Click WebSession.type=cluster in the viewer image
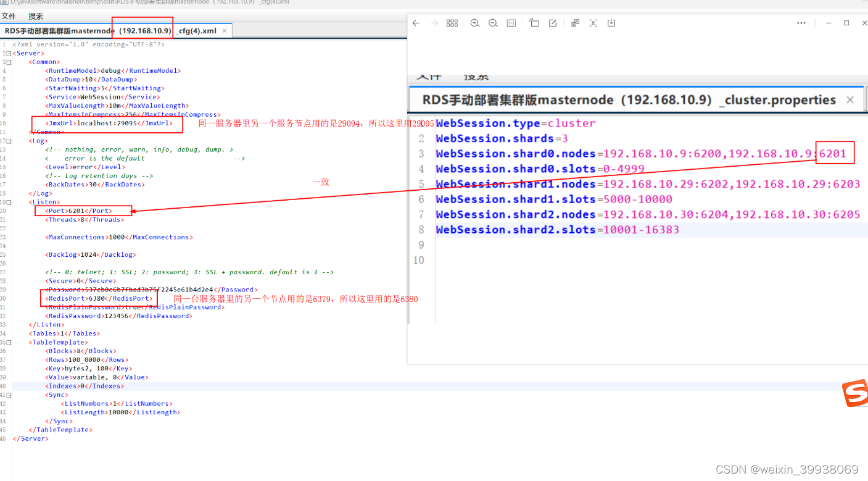This screenshot has height=481, width=868. (516, 123)
